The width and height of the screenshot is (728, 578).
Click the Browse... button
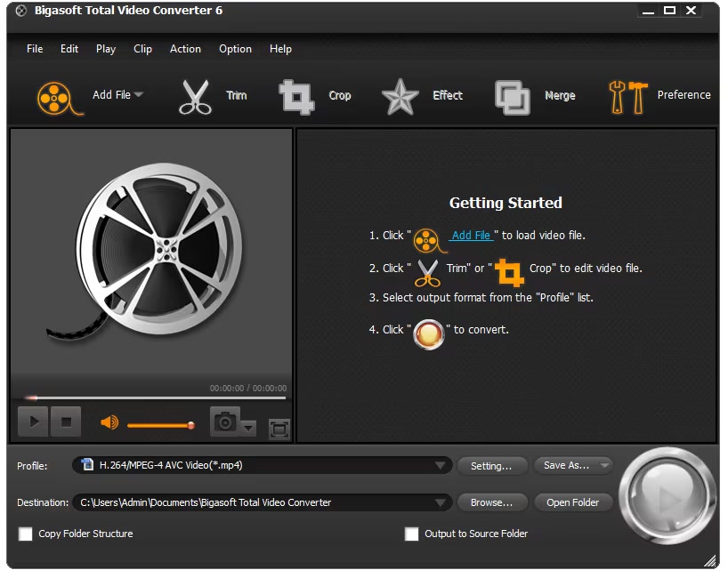(x=491, y=502)
